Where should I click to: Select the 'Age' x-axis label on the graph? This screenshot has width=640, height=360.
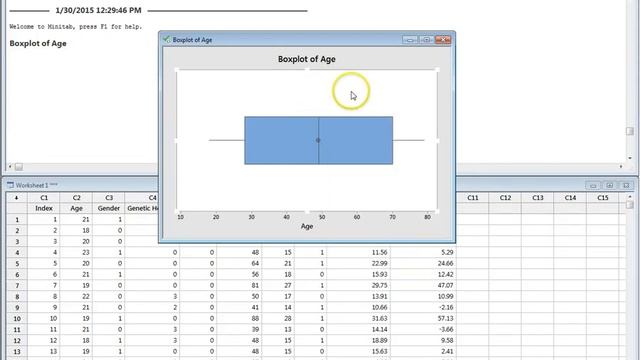(307, 226)
